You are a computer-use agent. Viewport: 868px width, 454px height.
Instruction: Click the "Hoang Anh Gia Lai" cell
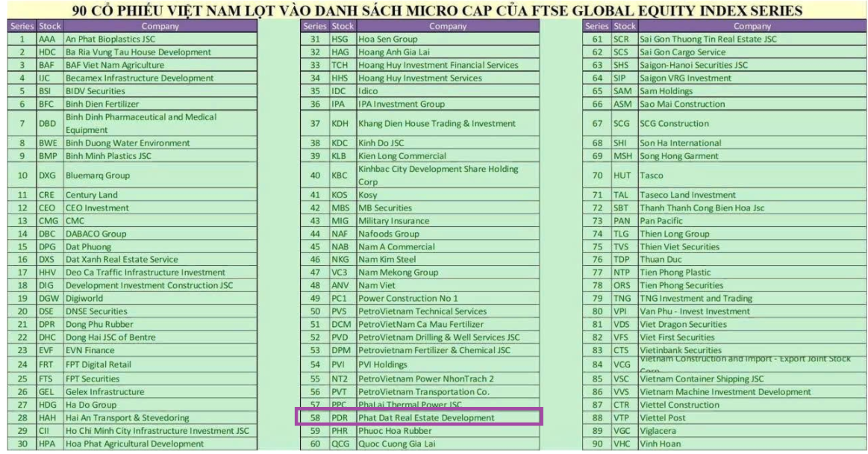447,52
